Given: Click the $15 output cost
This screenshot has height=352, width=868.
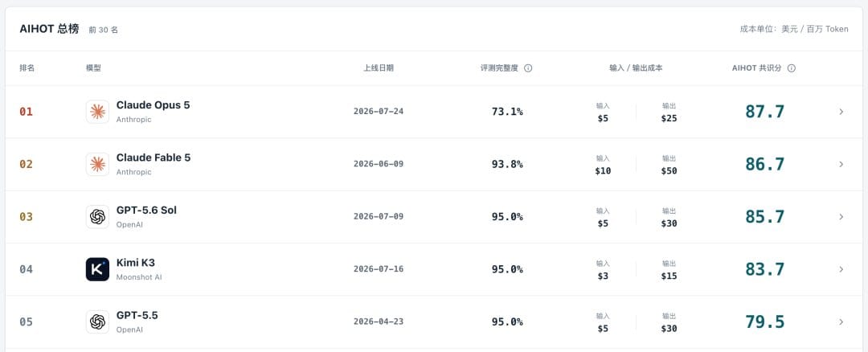Looking at the screenshot, I should (x=669, y=276).
